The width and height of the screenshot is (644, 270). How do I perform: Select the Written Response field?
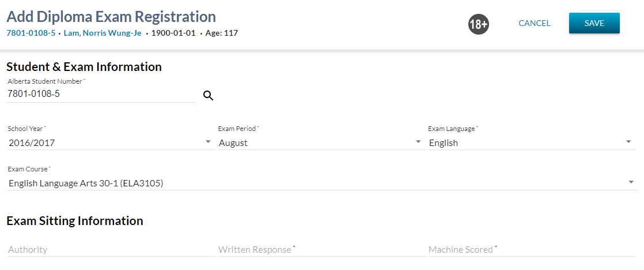[320, 250]
